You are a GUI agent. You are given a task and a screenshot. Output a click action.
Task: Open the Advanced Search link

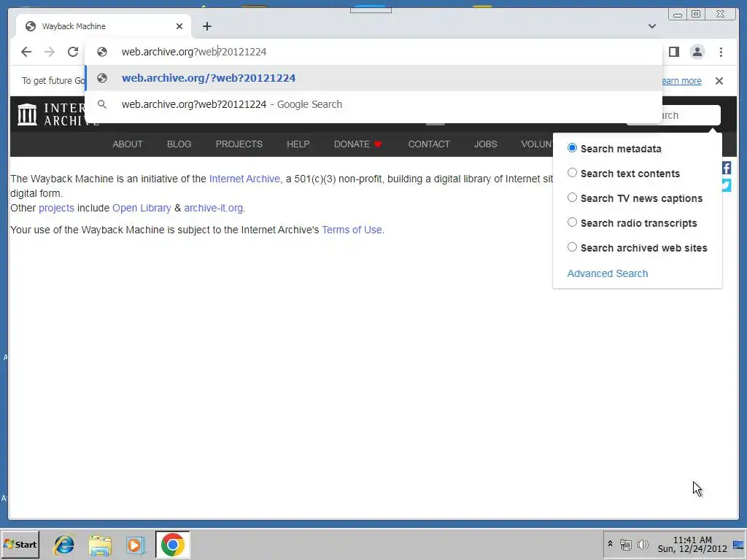pos(608,273)
